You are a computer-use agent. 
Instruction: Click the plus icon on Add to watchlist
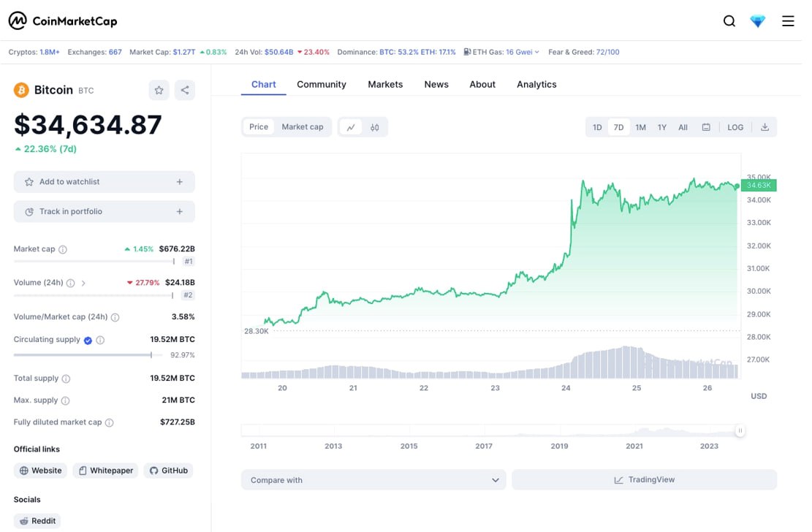180,182
